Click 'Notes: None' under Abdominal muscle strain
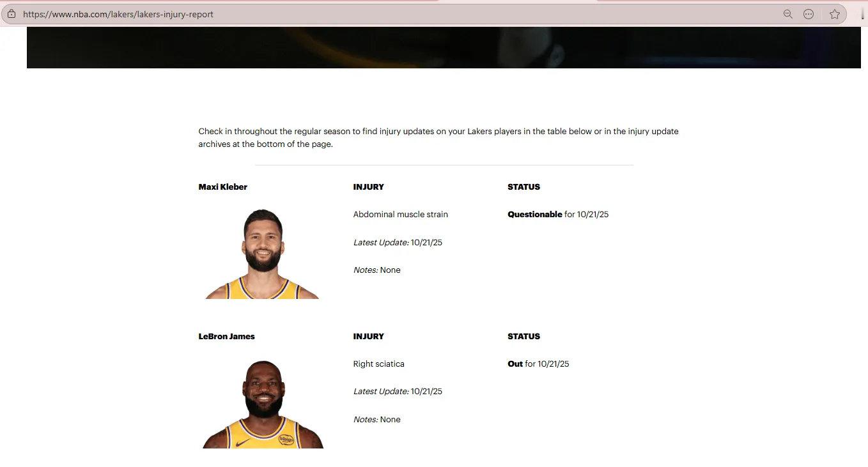 [x=377, y=270]
